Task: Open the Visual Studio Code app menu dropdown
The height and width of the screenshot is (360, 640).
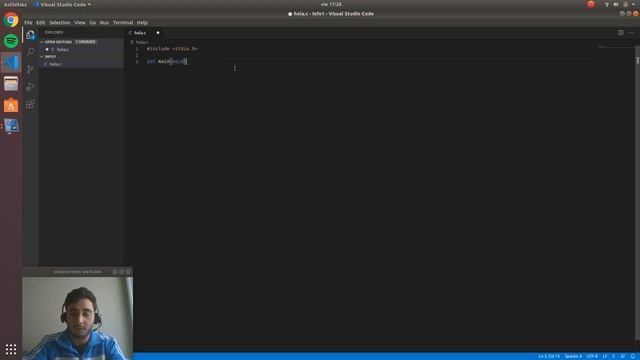Action: click(62, 4)
